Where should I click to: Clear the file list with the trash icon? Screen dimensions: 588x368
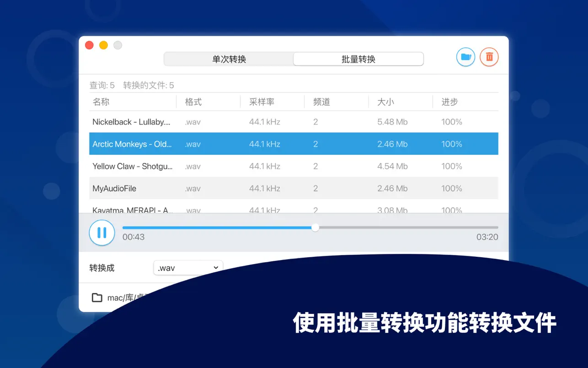489,57
